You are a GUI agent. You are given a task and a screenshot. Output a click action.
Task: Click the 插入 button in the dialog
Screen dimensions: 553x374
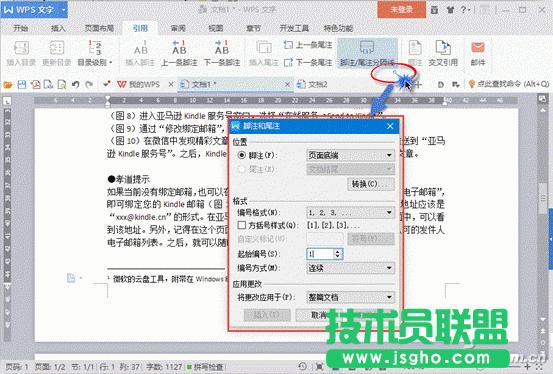(267, 315)
